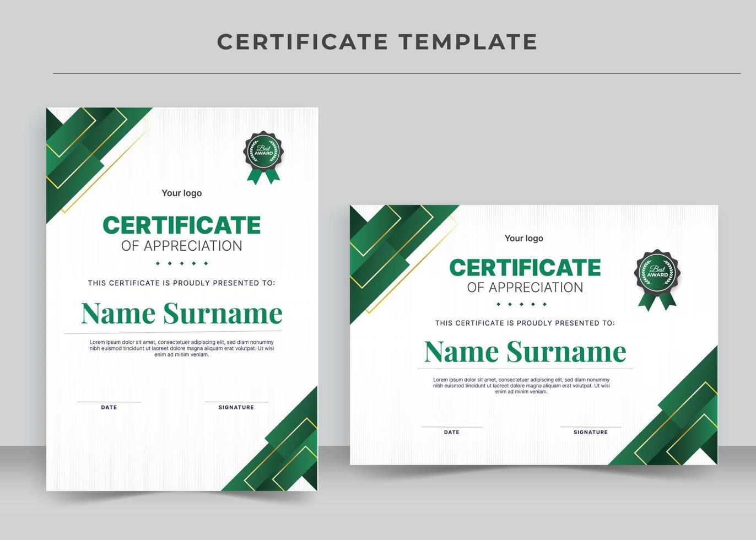The height and width of the screenshot is (540, 756).
Task: Click Lorem ipsum paragraph on portrait certificate
Action: [x=182, y=348]
